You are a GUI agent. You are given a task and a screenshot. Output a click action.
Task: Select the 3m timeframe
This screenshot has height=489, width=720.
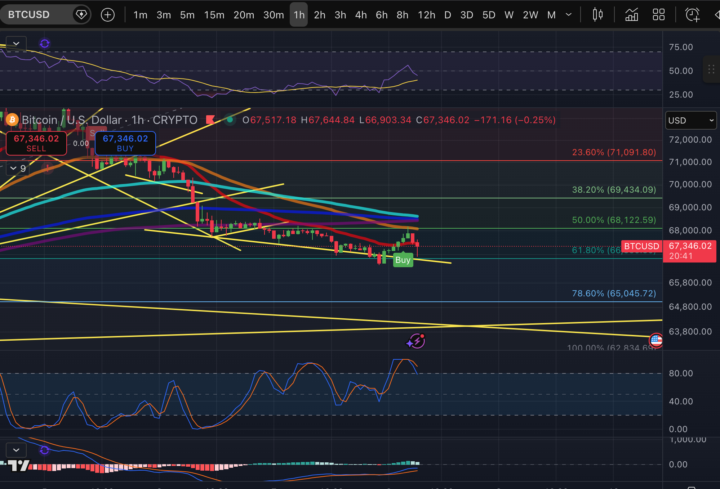point(163,15)
